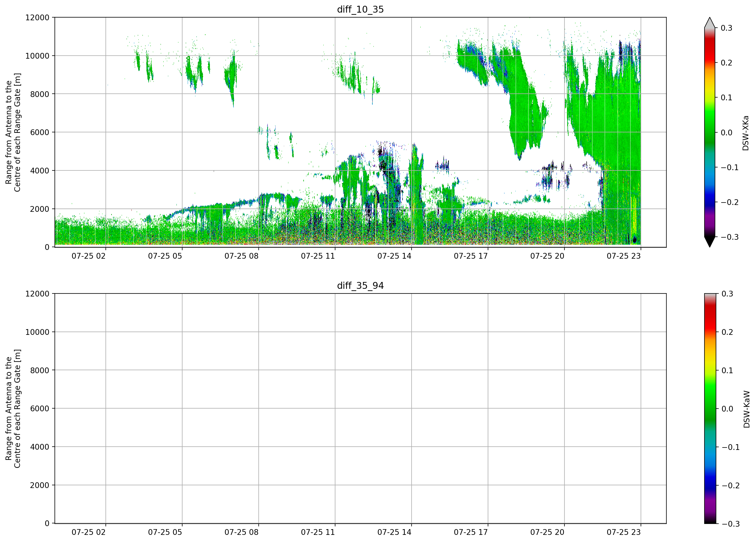Viewport: 756px width, 542px height.
Task: Click the −0.2 label on DSW-KaW colorbar
Action: click(x=731, y=486)
